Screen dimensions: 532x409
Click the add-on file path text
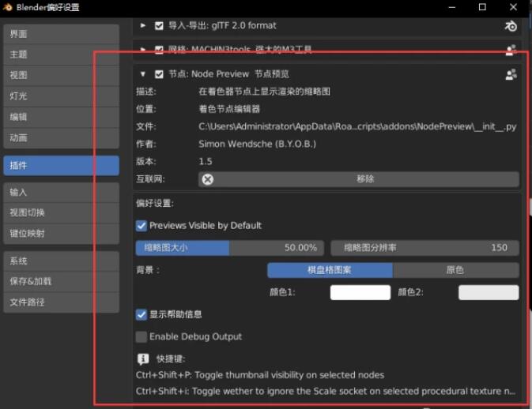[357, 126]
